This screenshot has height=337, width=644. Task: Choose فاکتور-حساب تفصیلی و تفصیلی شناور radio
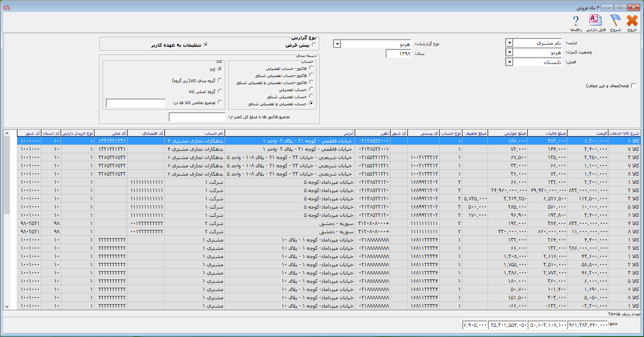311,82
